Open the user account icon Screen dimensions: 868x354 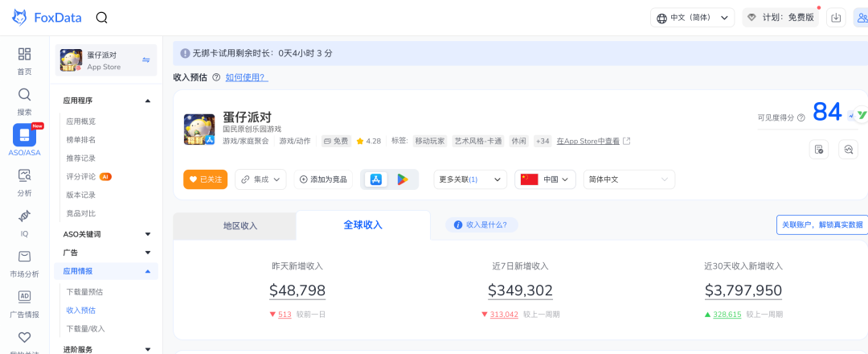861,18
